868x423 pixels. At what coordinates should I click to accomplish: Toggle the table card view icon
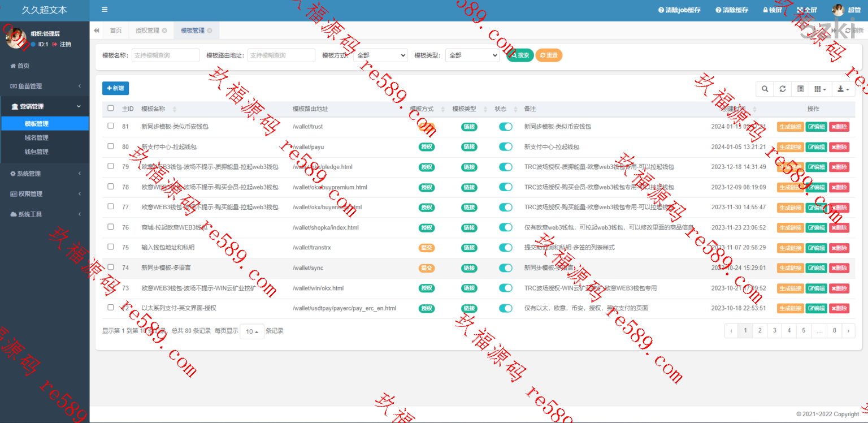(800, 89)
